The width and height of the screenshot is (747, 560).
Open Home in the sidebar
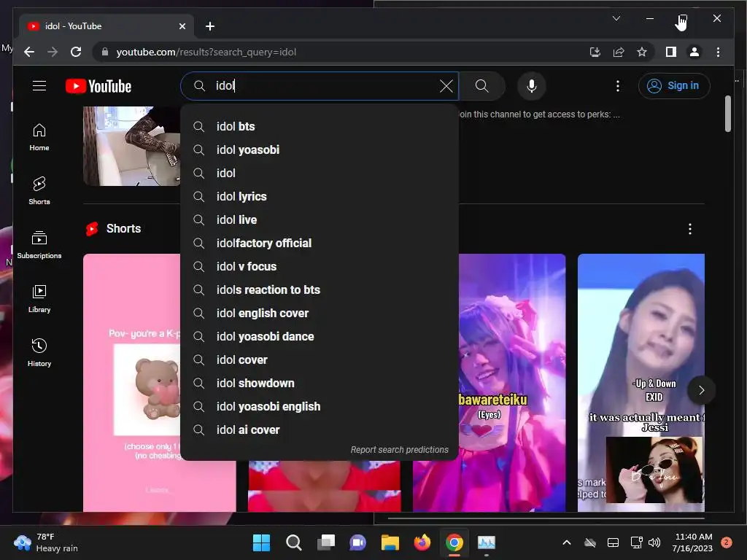[39, 137]
